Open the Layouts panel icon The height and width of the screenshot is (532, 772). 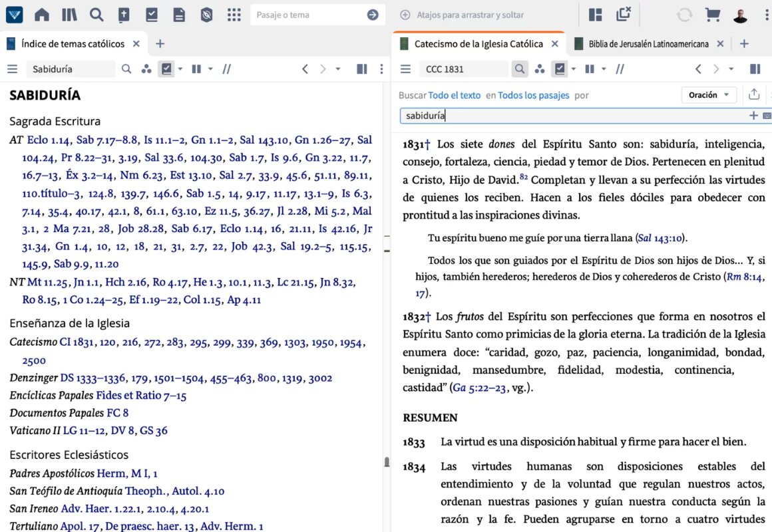click(x=595, y=15)
